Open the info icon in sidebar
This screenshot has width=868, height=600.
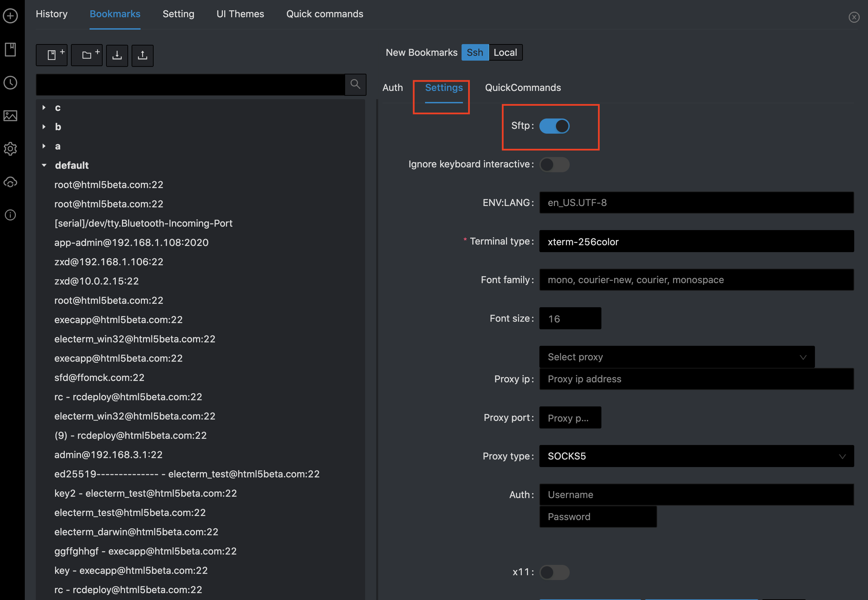tap(10, 215)
